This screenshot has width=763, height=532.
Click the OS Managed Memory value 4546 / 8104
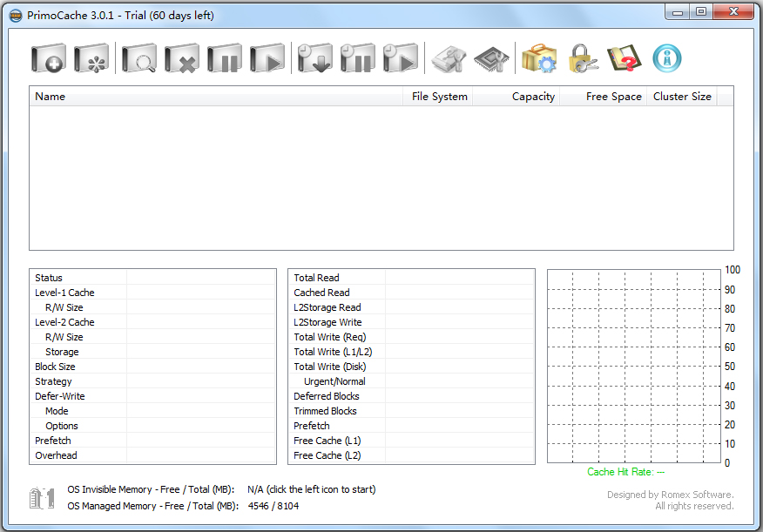[x=273, y=506]
